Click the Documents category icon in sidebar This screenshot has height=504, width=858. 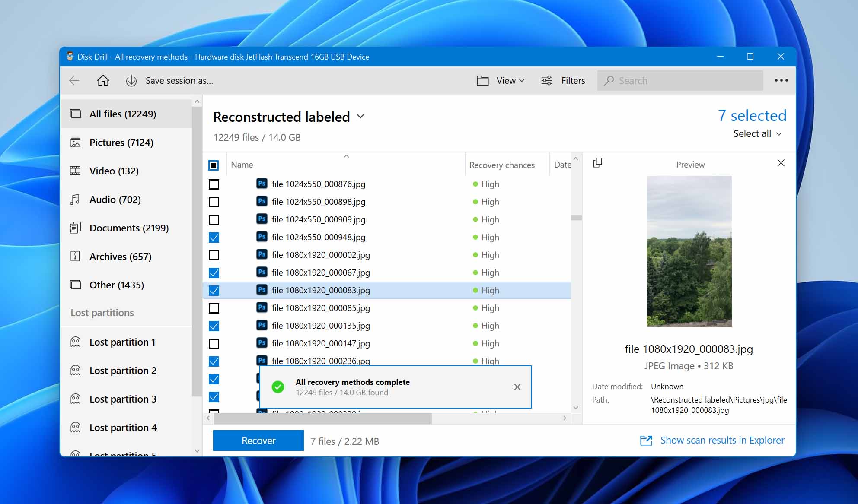coord(75,228)
